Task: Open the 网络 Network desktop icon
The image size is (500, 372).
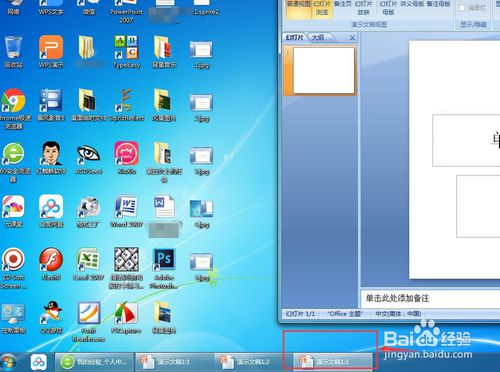Action: tap(13, 7)
